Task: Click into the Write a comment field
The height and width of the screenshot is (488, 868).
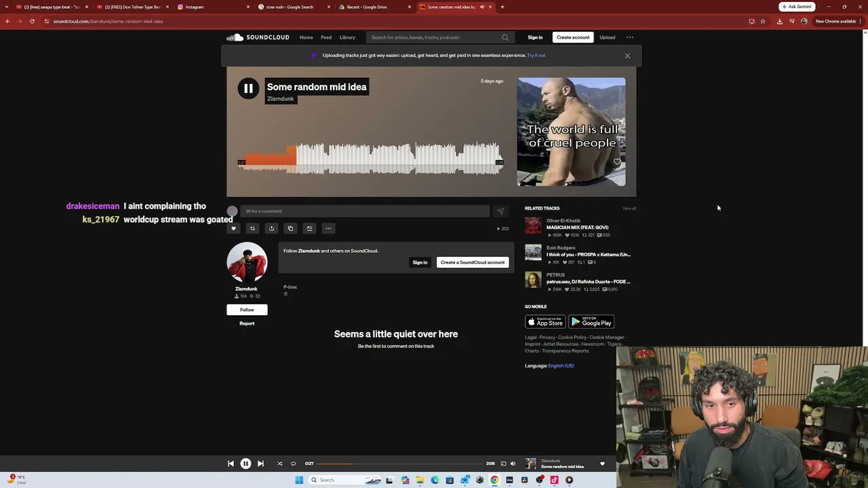Action: (365, 211)
